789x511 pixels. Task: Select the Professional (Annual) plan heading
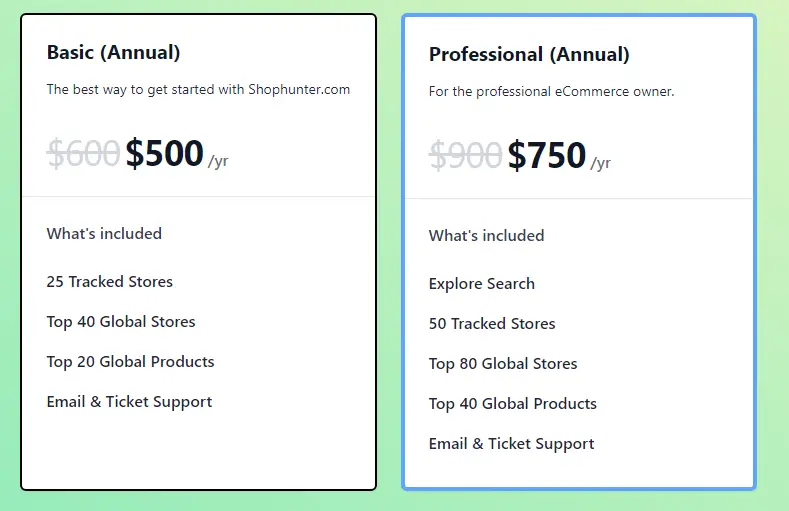pos(529,55)
